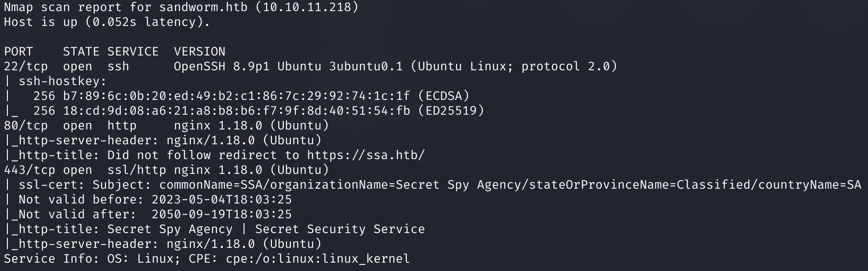Viewport: 868px width, 271px height.
Task: Click the Secret Security Service title text
Action: click(x=340, y=229)
